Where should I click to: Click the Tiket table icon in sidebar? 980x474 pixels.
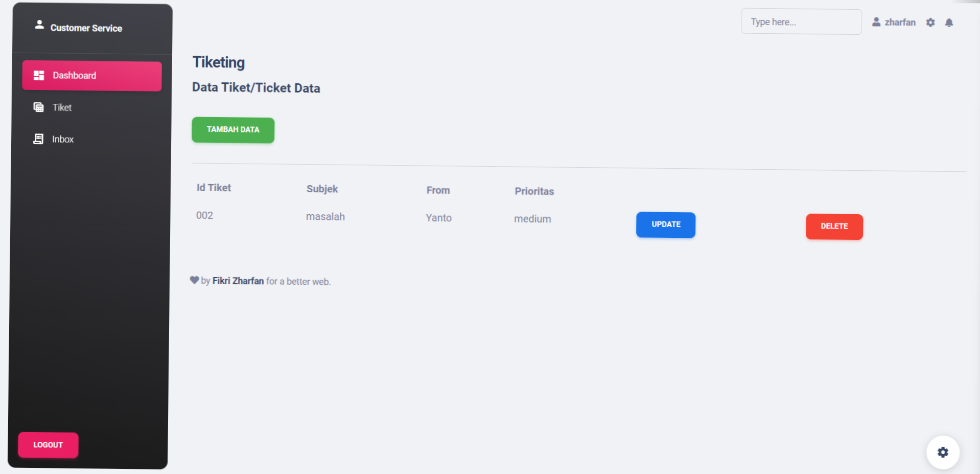tap(38, 107)
